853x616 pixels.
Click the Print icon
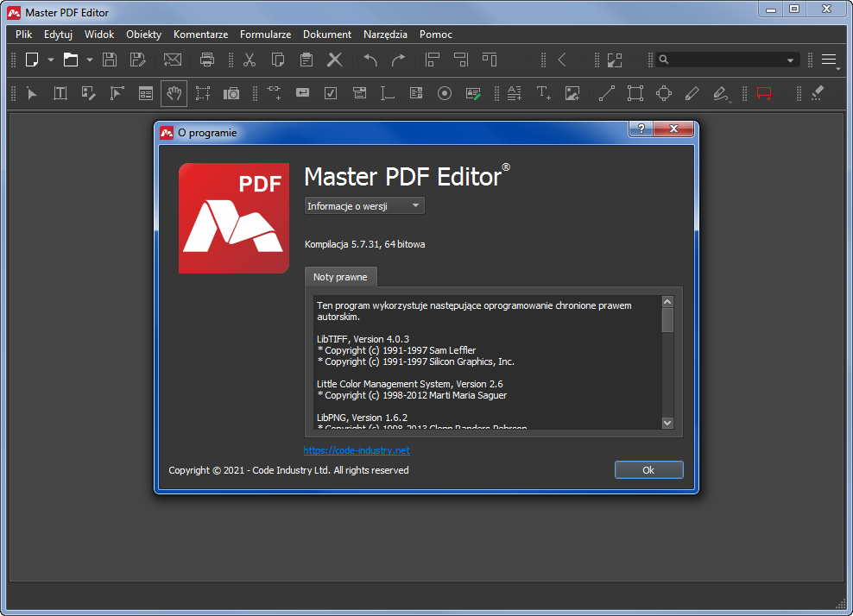point(206,60)
